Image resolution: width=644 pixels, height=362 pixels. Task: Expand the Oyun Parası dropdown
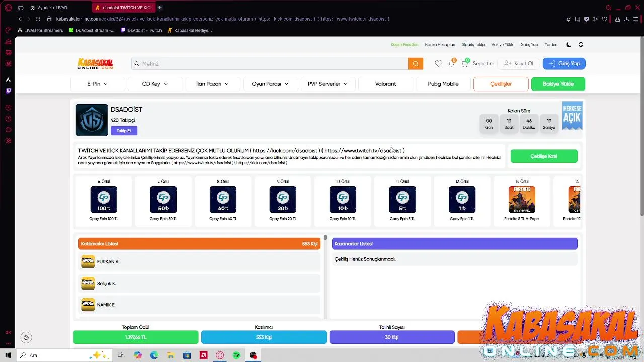270,84
